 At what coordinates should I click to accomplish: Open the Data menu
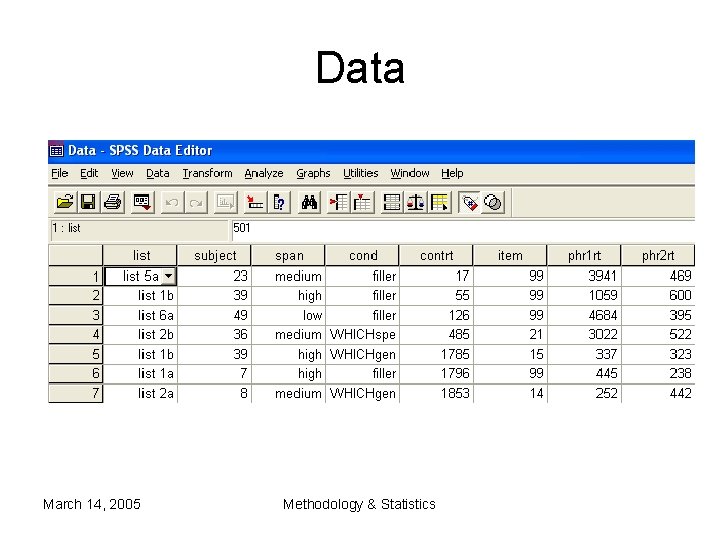158,173
